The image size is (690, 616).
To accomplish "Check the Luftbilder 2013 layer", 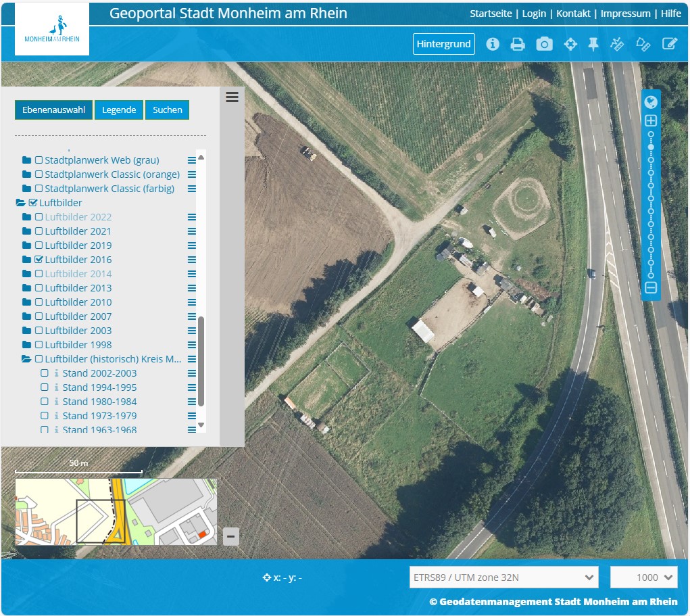I will [39, 288].
